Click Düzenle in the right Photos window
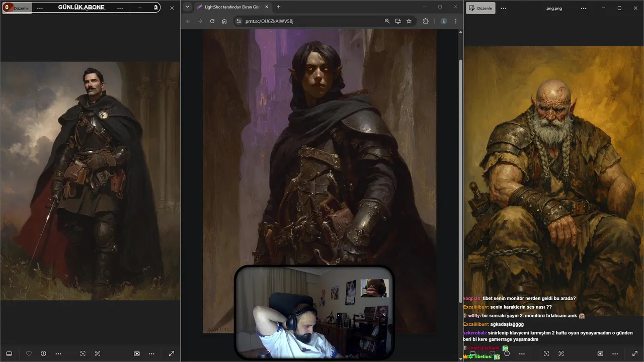Viewport: 644px width, 362px height. pos(480,8)
